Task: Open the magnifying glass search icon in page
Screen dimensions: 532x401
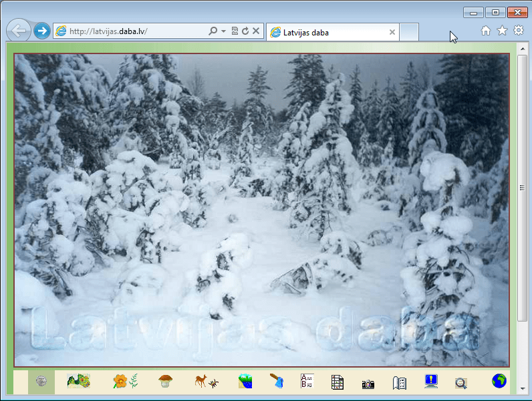Action: pos(460,383)
